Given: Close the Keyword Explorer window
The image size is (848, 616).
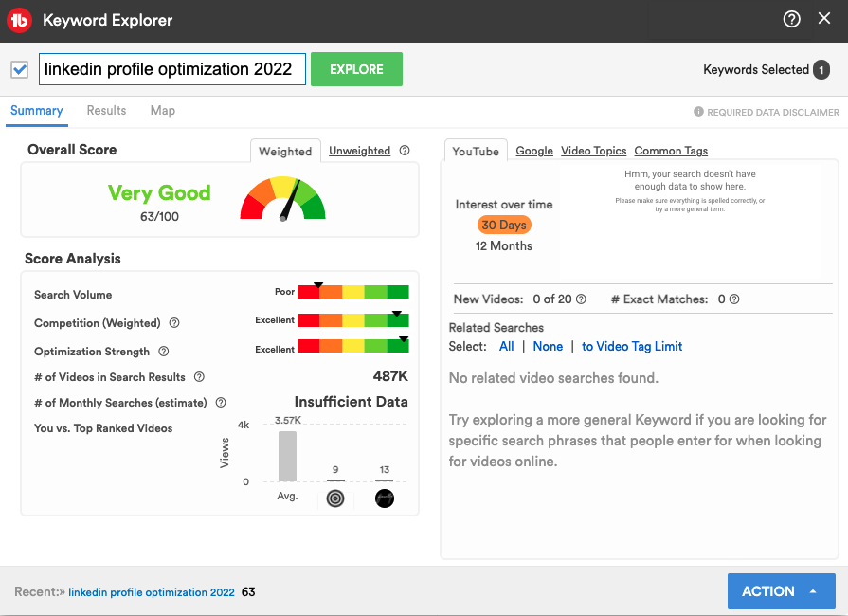Looking at the screenshot, I should [824, 19].
